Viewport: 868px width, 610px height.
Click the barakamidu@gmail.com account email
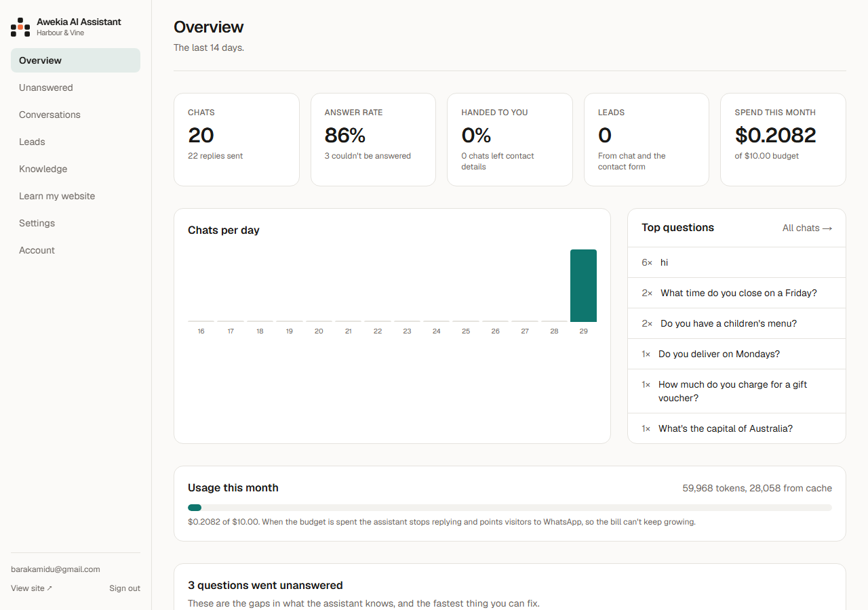click(x=56, y=569)
